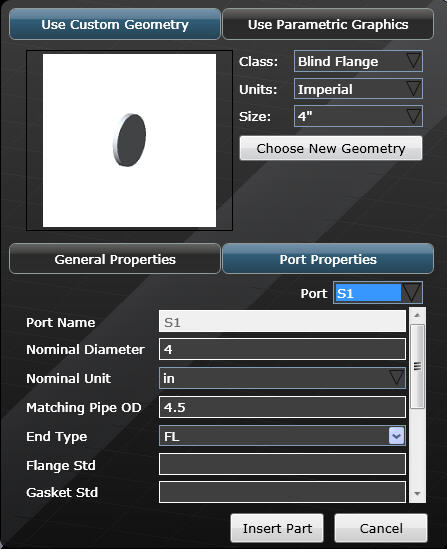Image resolution: width=447 pixels, height=549 pixels.
Task: Click the blind flange preview thumbnail
Action: 129,140
